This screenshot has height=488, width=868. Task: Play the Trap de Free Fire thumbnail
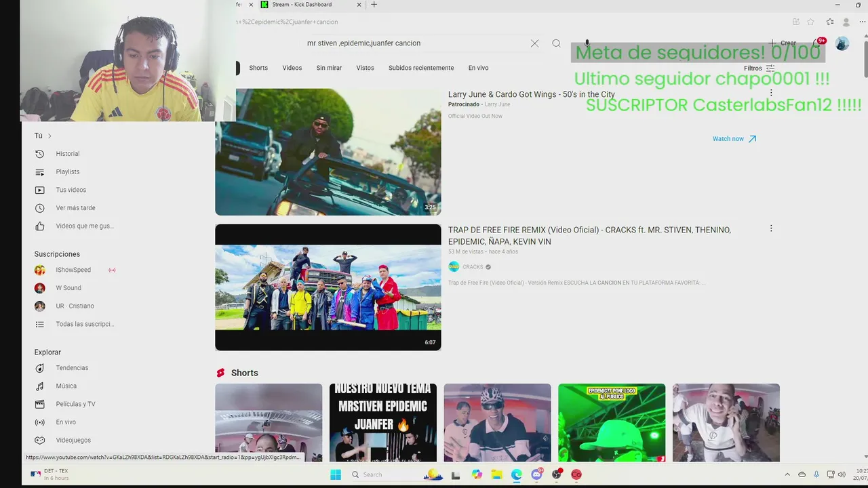click(328, 287)
